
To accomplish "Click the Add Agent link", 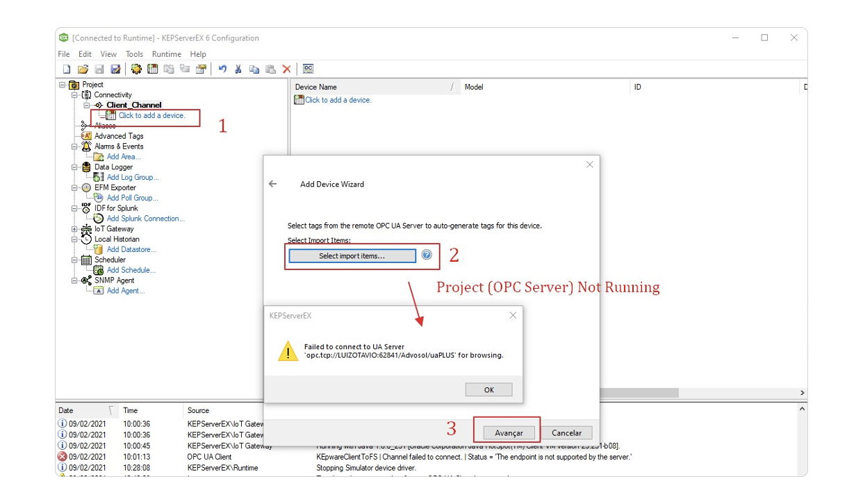I will (x=126, y=291).
